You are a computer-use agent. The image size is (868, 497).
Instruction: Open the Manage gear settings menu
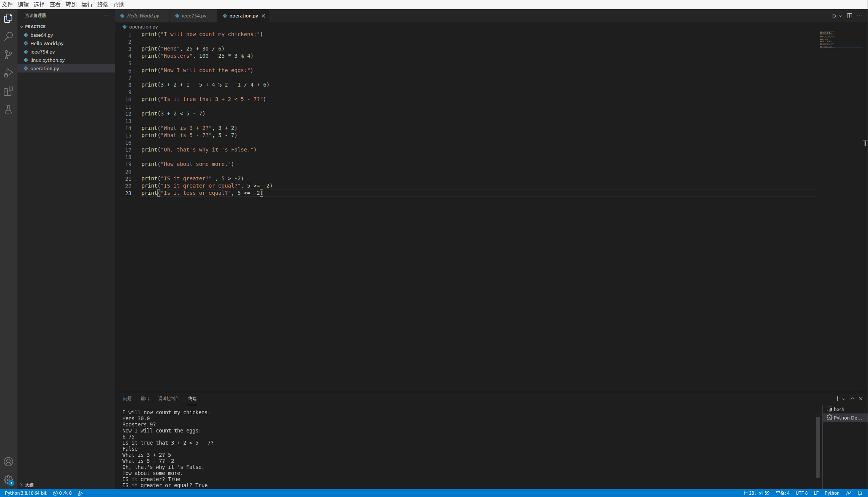click(8, 480)
